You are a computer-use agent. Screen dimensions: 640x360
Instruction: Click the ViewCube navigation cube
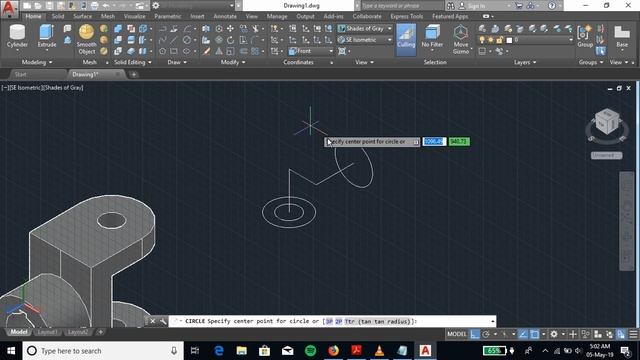pos(607,122)
